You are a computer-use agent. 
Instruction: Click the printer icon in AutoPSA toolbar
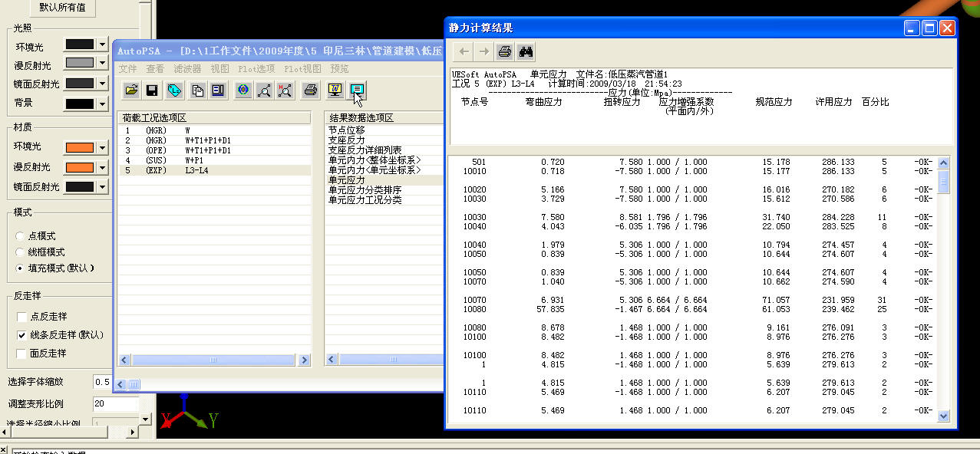click(310, 90)
